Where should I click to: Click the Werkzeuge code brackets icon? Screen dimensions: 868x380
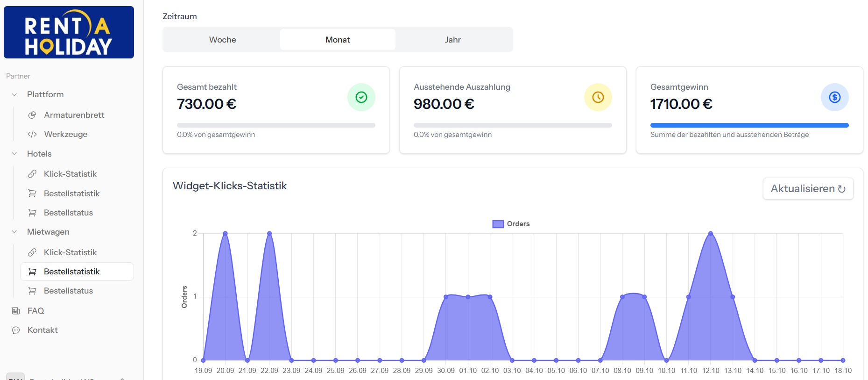pos(32,134)
